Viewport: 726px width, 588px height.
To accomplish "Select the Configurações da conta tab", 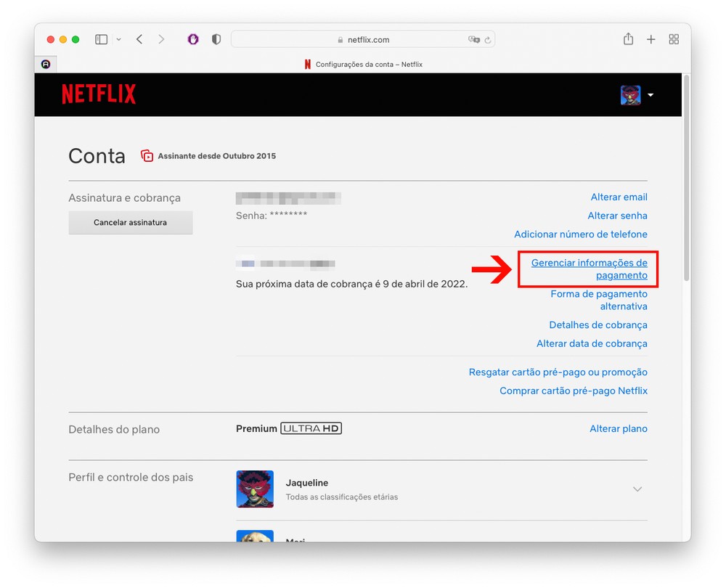I will 363,64.
